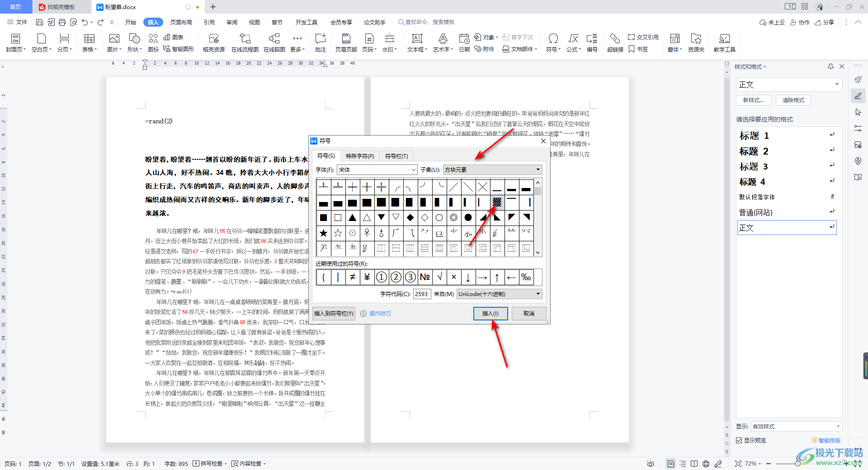This screenshot has height=470, width=868.
Task: Click the 书签 bookmark icon
Action: click(x=638, y=49)
